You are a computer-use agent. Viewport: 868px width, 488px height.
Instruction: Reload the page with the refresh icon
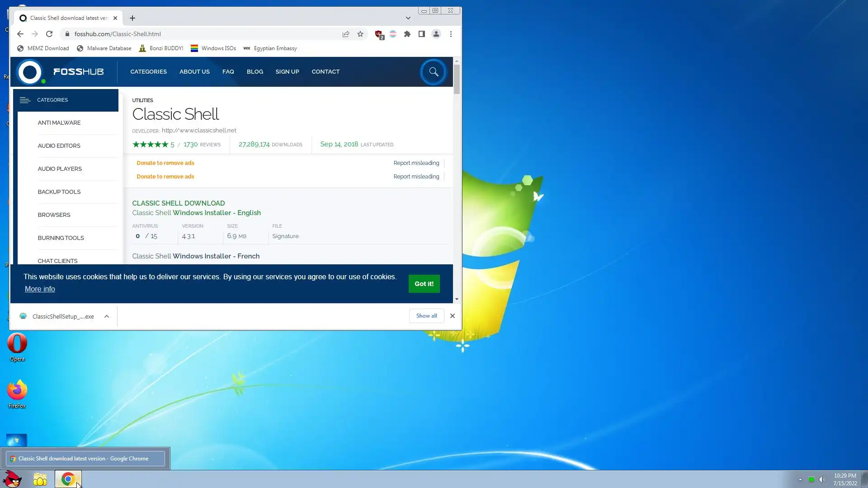tap(49, 34)
